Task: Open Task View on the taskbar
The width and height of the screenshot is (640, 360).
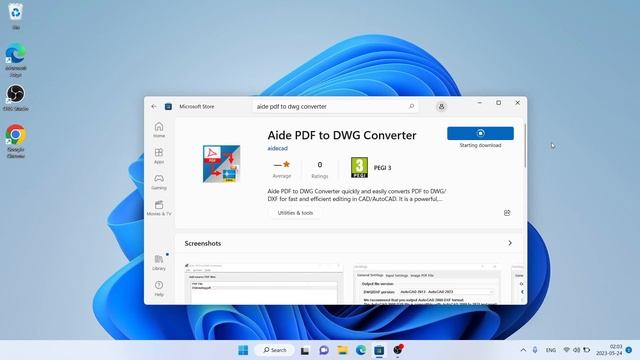Action: tap(305, 350)
